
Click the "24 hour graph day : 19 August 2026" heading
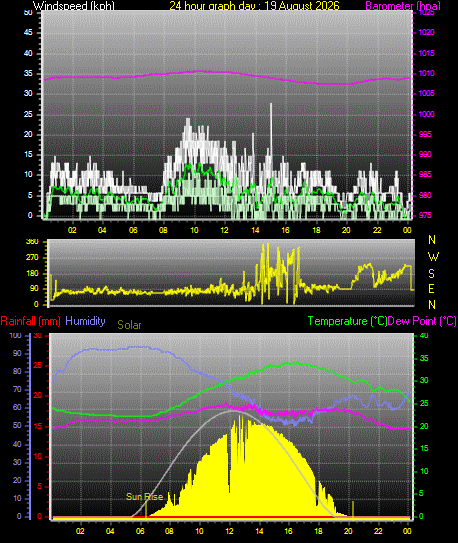click(254, 6)
